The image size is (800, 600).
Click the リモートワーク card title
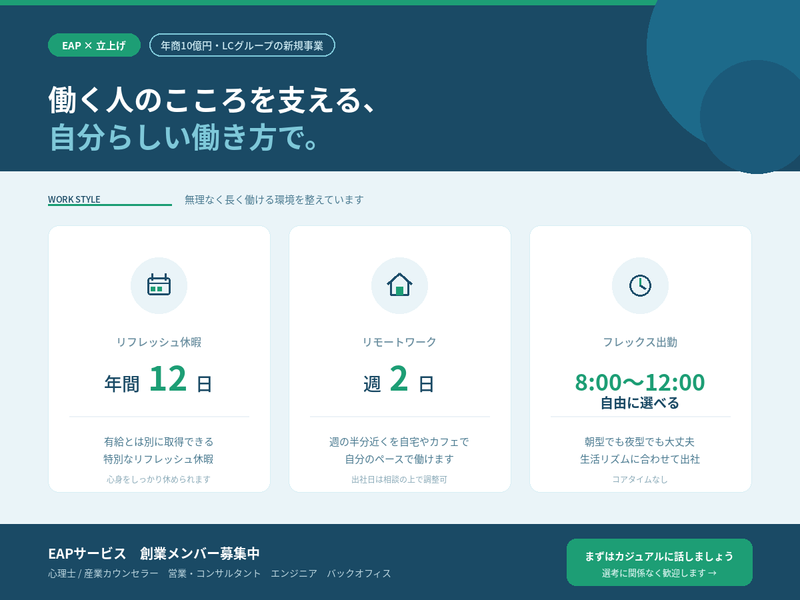(399, 342)
